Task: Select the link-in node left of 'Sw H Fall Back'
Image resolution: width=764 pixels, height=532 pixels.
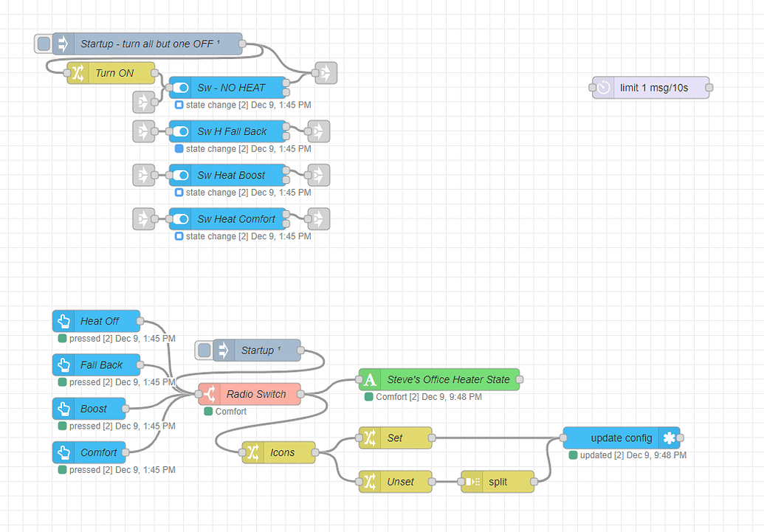Action: [x=144, y=131]
